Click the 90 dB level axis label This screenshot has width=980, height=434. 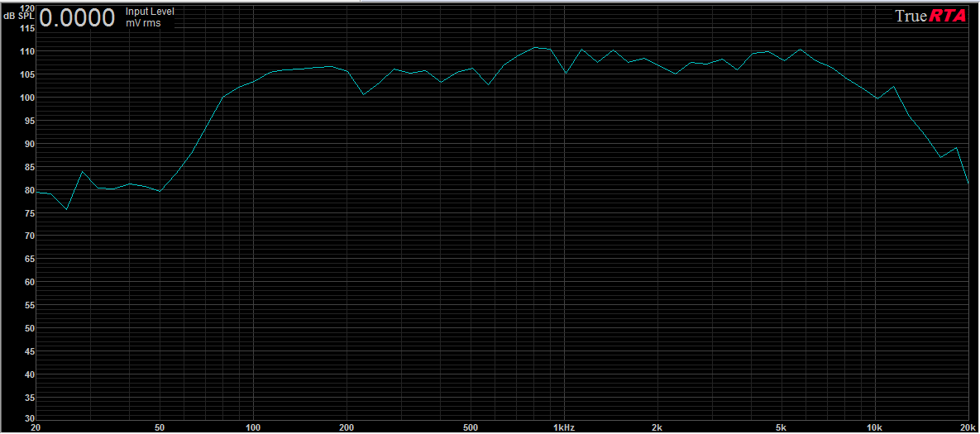click(x=30, y=144)
